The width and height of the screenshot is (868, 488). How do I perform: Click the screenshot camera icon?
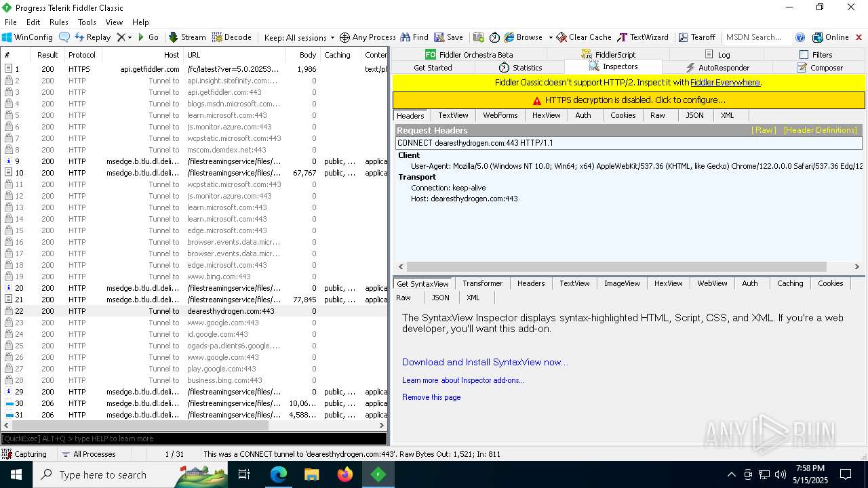click(x=479, y=37)
